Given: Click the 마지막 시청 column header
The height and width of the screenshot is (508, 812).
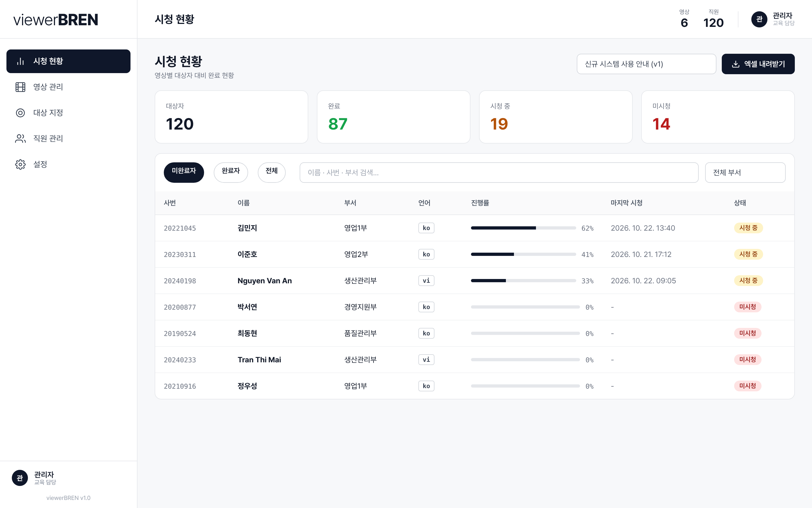Looking at the screenshot, I should pos(626,203).
